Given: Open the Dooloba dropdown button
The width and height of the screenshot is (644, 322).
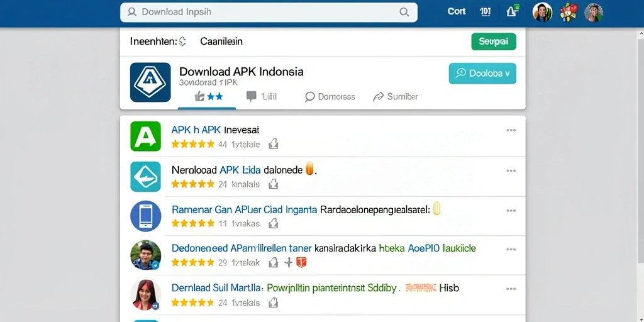Looking at the screenshot, I should tap(482, 74).
